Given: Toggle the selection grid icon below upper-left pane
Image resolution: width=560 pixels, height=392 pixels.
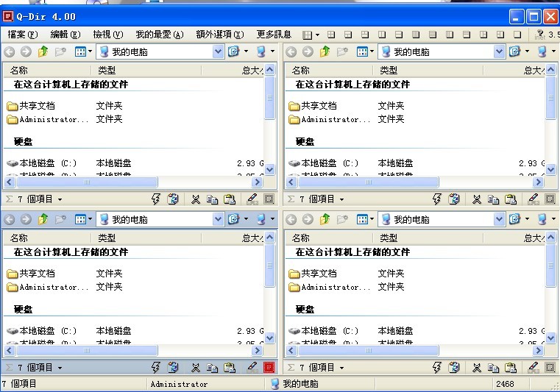Looking at the screenshot, I should click(x=269, y=199).
